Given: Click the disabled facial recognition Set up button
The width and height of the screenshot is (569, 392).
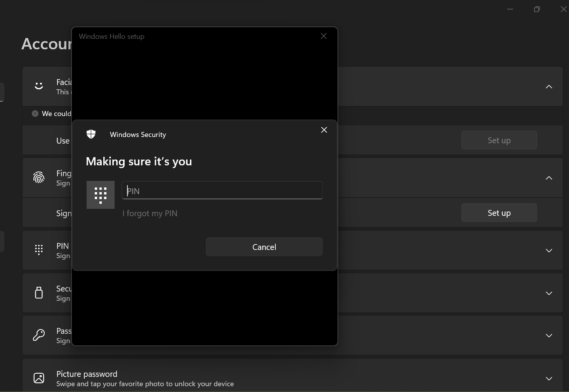Looking at the screenshot, I should (x=499, y=140).
